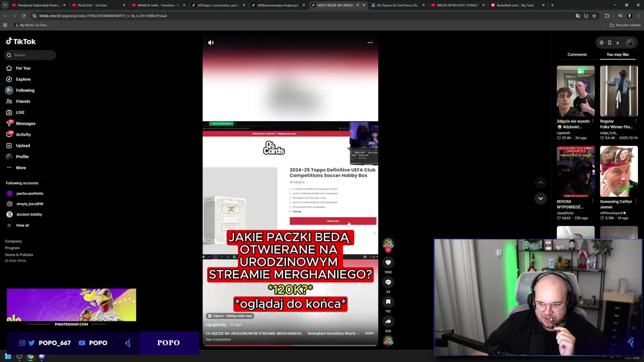Click See translation under caption
Image resolution: width=644 pixels, height=362 pixels.
click(x=218, y=339)
